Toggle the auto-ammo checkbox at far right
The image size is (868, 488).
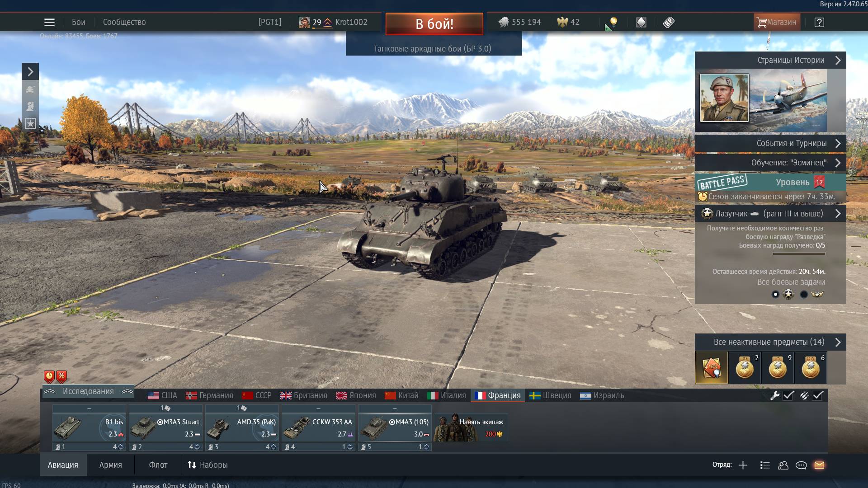[x=818, y=395]
